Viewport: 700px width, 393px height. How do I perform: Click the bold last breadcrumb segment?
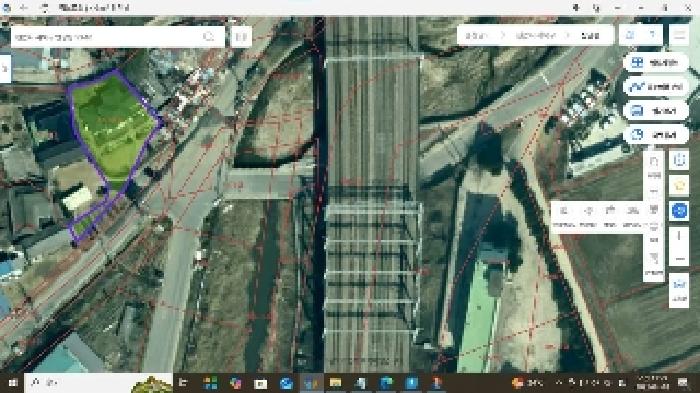(x=590, y=35)
